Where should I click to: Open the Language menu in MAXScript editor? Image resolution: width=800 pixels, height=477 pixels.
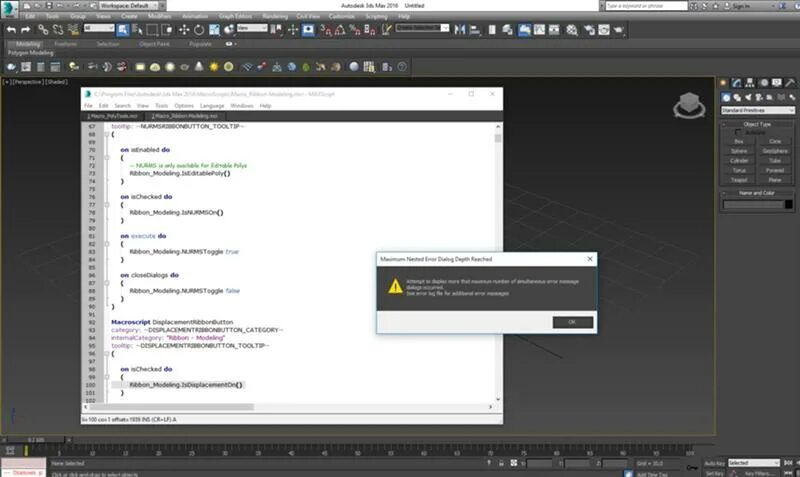(x=212, y=106)
